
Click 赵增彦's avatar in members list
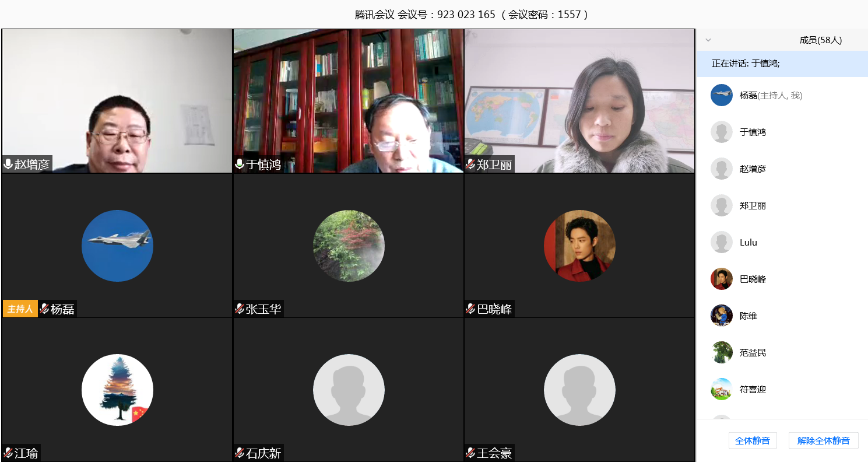click(x=722, y=169)
